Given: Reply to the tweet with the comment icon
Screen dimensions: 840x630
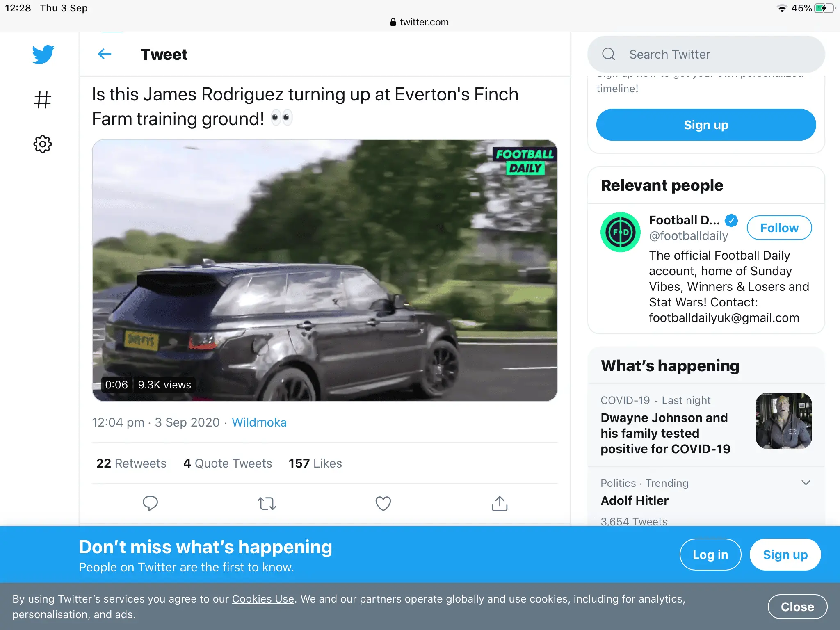Looking at the screenshot, I should pos(150,503).
